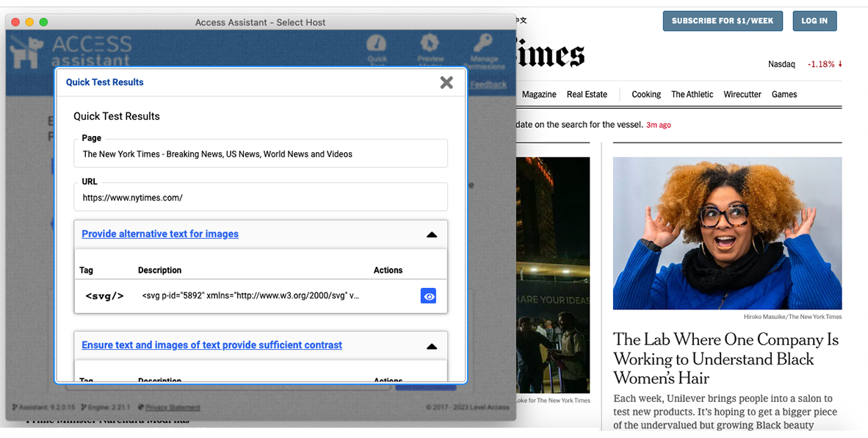This screenshot has width=868, height=438.
Task: Collapse the sufficient contrast rule section
Action: [x=432, y=345]
